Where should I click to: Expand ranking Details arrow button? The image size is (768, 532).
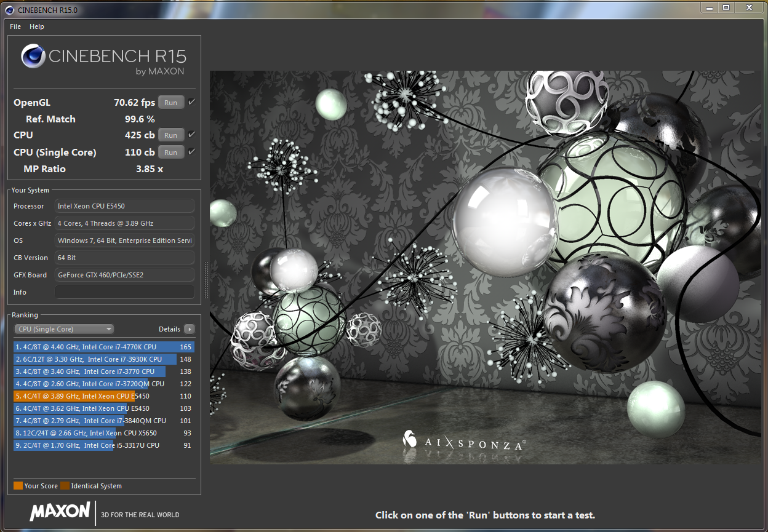point(190,329)
